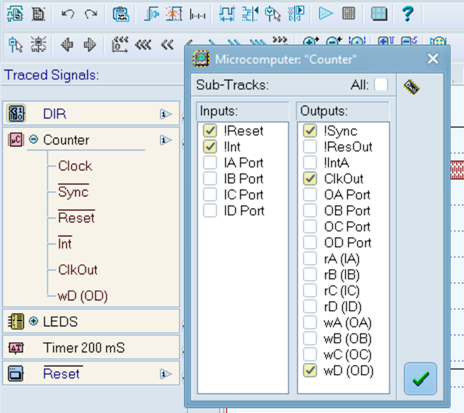The image size is (464, 413).
Task: Enable the wA (OA) checkbox
Action: (x=310, y=323)
